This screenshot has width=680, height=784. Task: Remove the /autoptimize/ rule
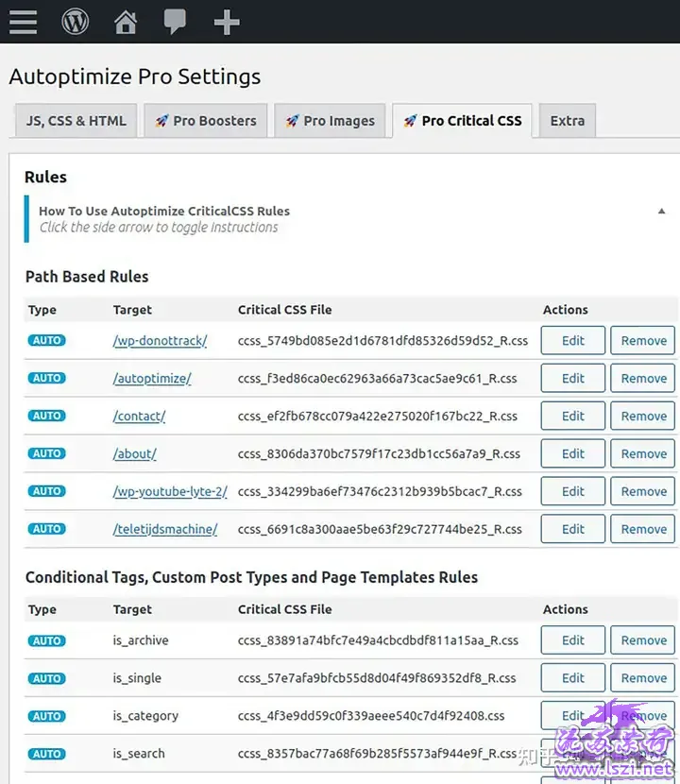coord(643,379)
